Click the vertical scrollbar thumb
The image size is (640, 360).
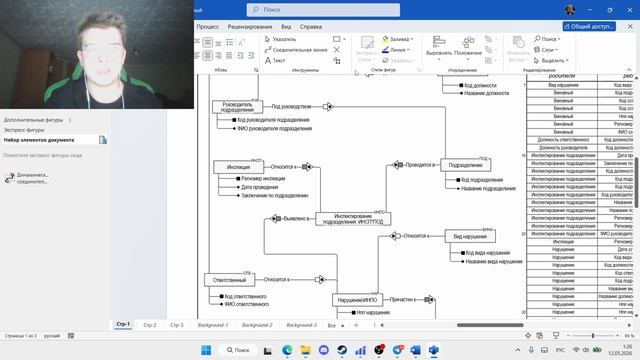[637, 182]
